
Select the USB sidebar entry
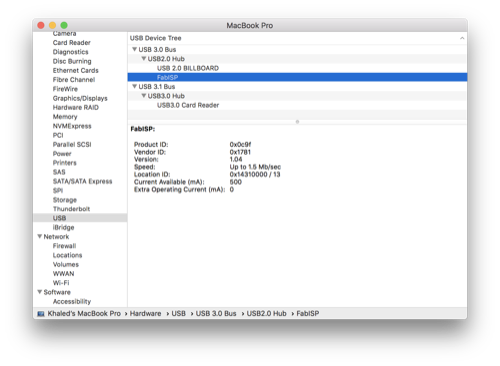click(x=80, y=218)
